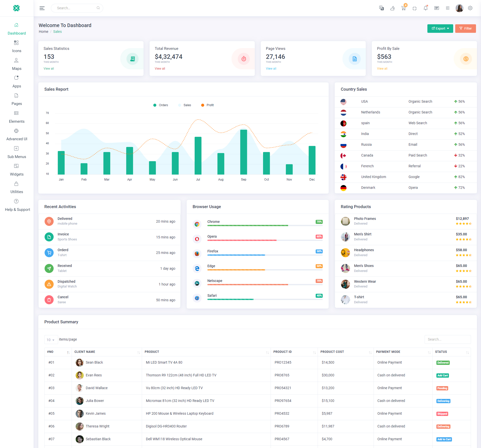Toggle dark mode with moon icon

(x=393, y=8)
